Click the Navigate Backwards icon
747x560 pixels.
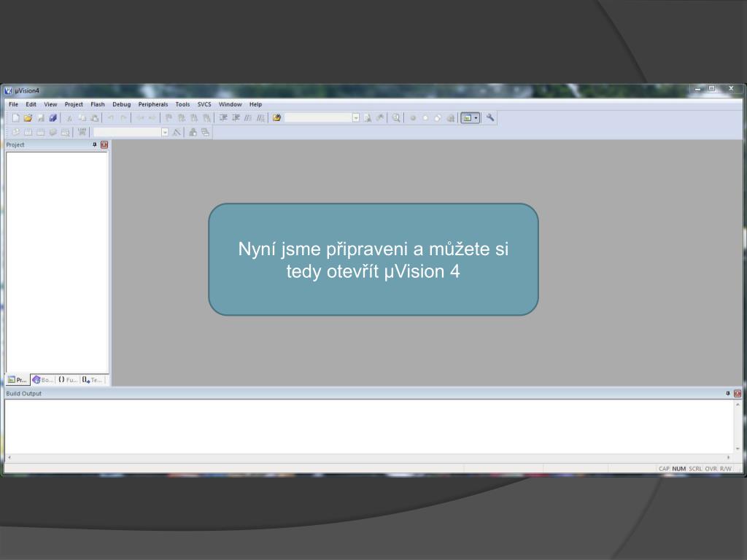(140, 118)
